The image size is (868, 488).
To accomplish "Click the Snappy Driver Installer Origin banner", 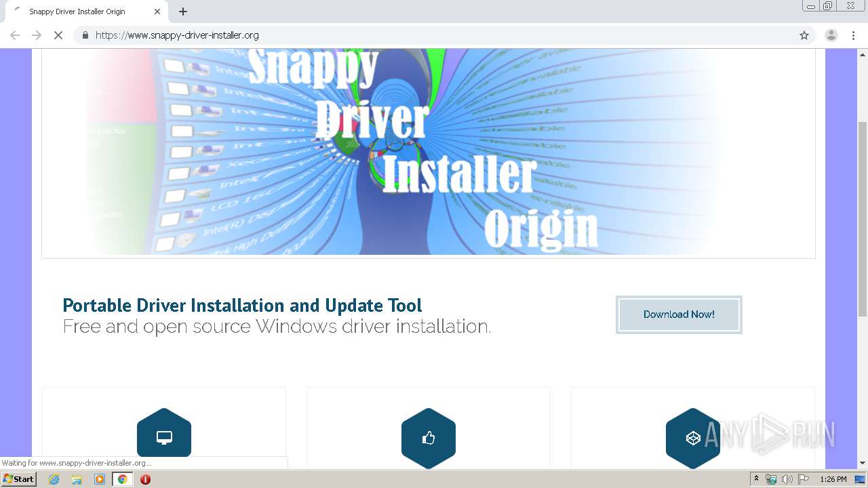I will point(429,152).
